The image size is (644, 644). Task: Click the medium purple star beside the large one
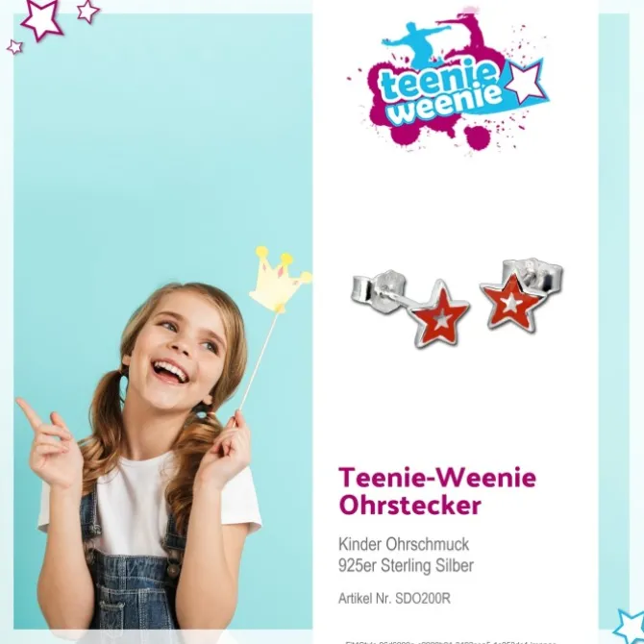[x=87, y=12]
